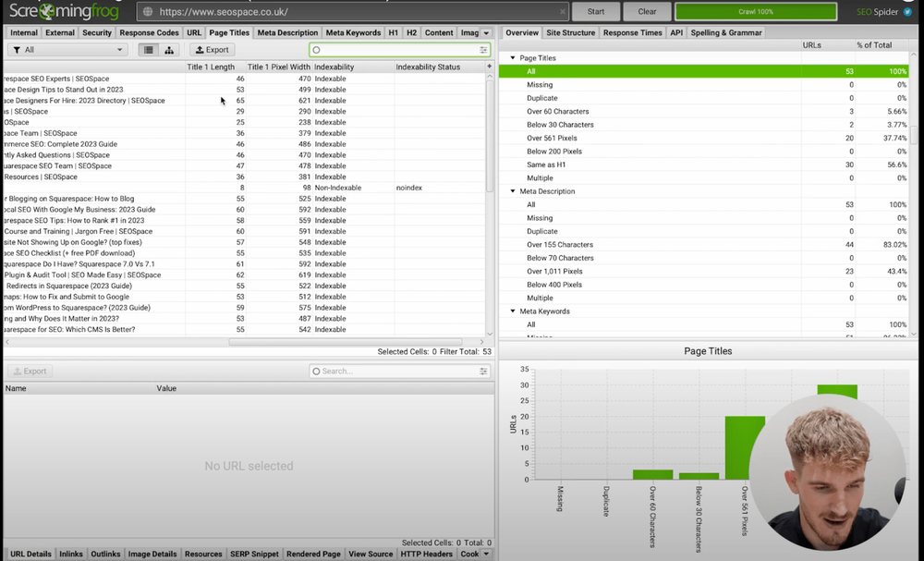Open the Image Details bottom tab
The width and height of the screenshot is (924, 561).
[152, 554]
